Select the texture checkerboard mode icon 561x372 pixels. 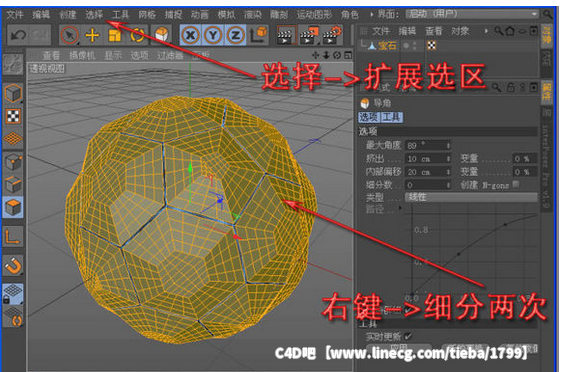13,116
